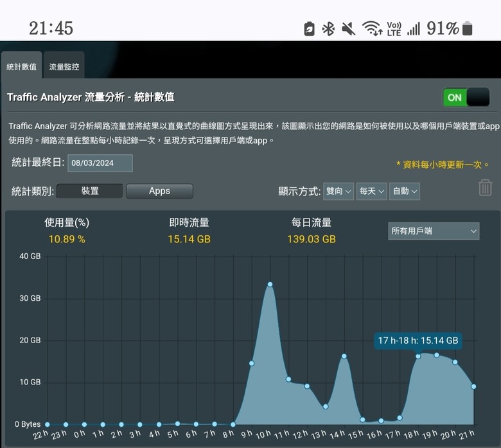
Task: Click the chart data point at 9h
Action: [x=251, y=363]
